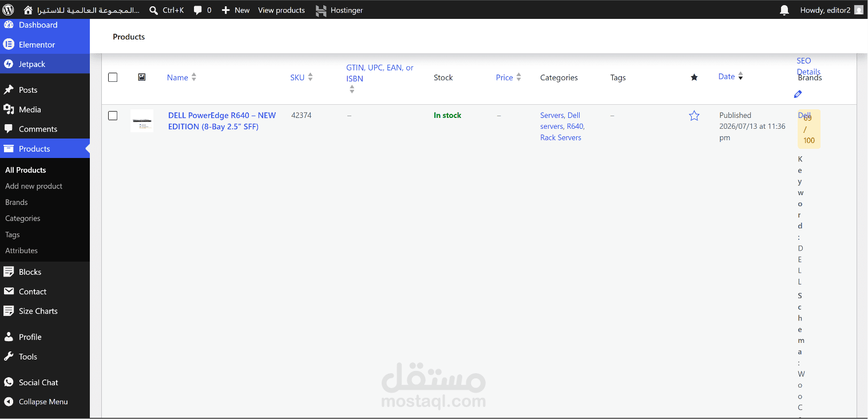Viewport: 868px width, 419px height.
Task: Check the select-all products checkbox
Action: [x=113, y=77]
